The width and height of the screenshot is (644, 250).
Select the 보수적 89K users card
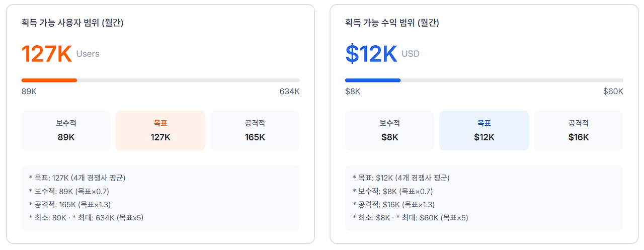pyautogui.click(x=66, y=130)
